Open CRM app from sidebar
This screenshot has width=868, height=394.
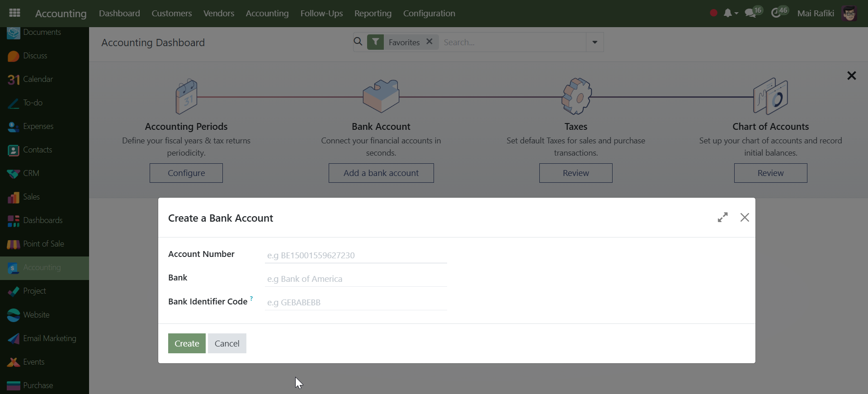point(31,173)
